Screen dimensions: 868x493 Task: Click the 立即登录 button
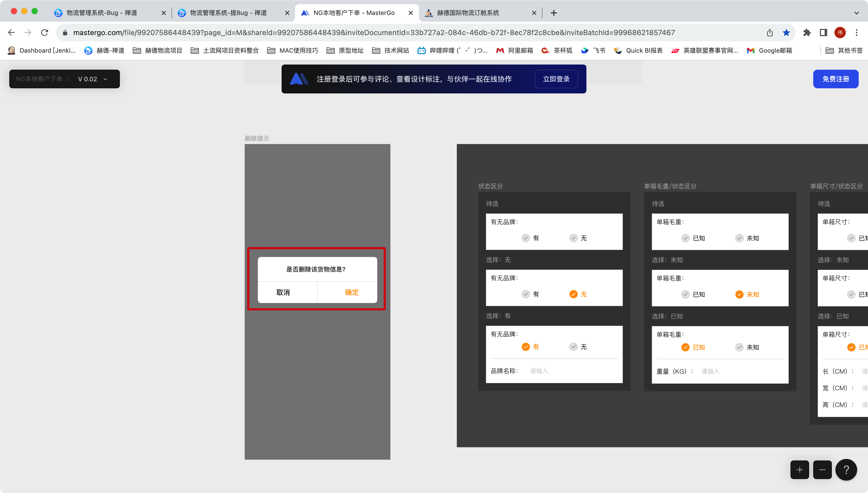click(556, 79)
